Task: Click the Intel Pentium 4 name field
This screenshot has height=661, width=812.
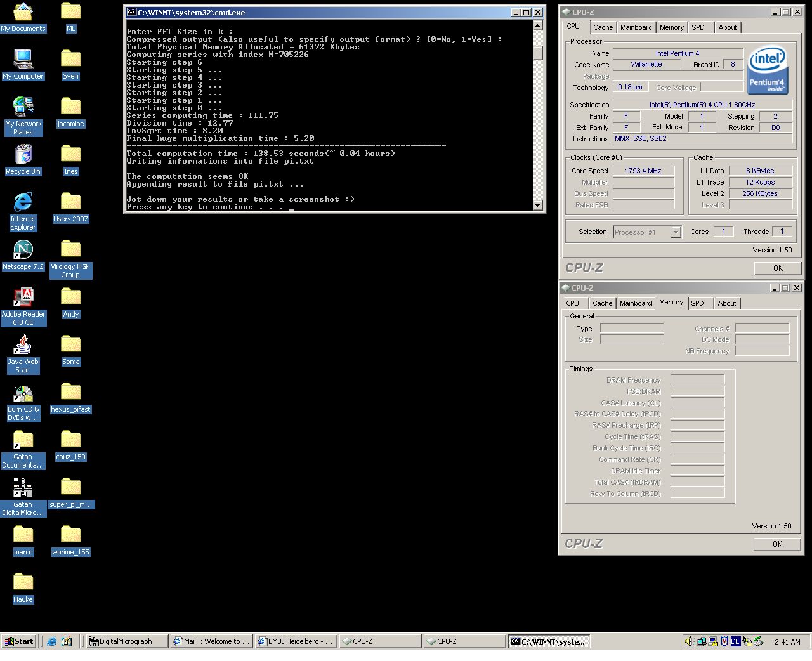Action: pyautogui.click(x=678, y=53)
